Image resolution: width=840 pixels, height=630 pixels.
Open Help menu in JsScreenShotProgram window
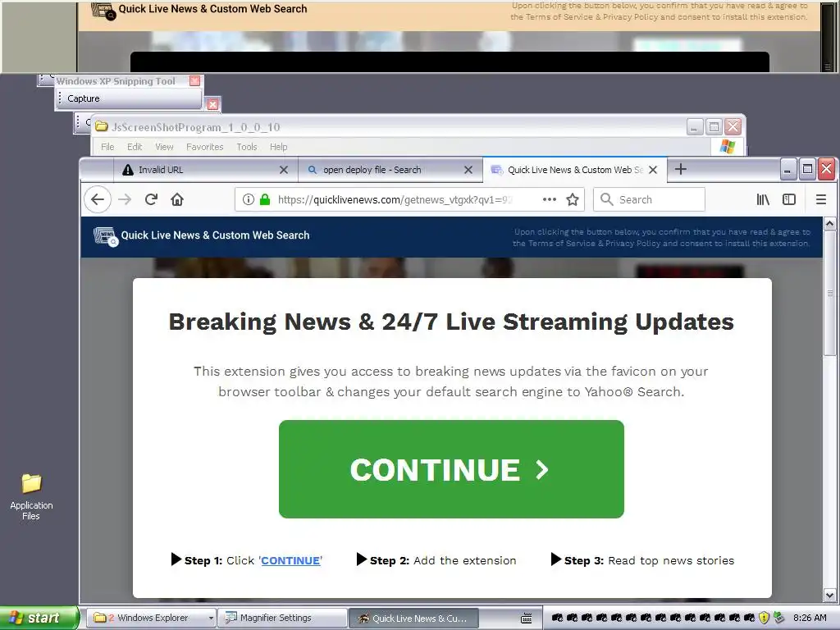279,147
